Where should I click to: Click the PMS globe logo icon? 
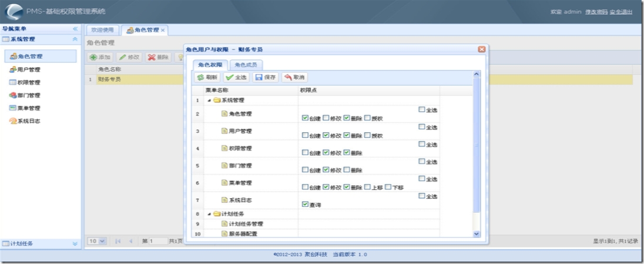coord(14,12)
